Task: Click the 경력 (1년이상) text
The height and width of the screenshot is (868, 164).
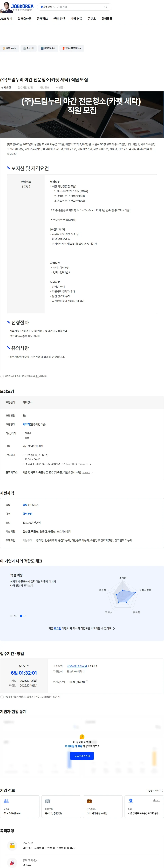Action: tap(30, 505)
